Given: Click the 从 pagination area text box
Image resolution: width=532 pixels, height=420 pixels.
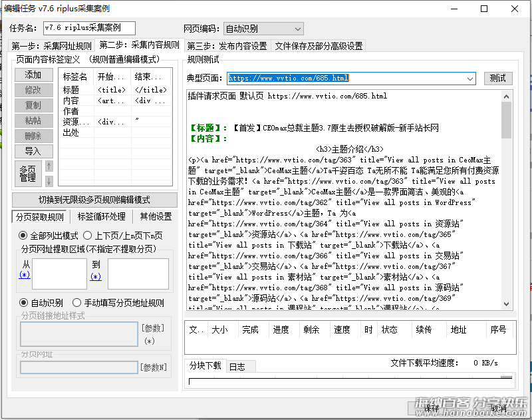Looking at the screenshot, I should (x=59, y=274).
